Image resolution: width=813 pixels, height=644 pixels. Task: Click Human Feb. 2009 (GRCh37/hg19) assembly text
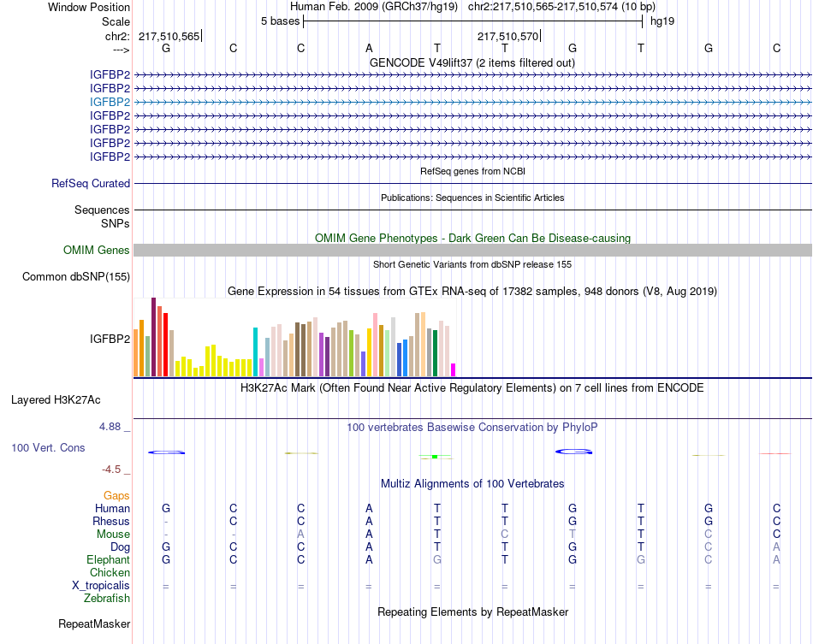tap(374, 7)
